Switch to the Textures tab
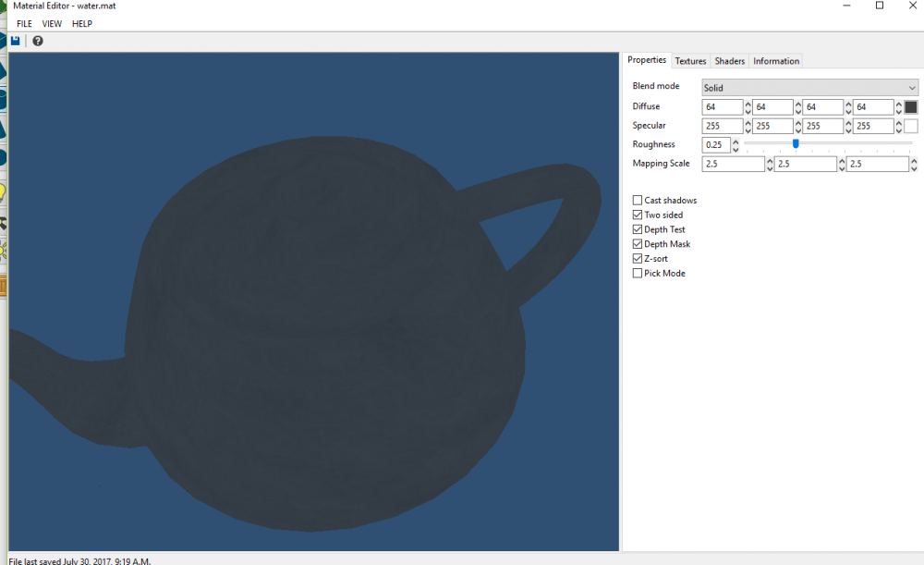The height and width of the screenshot is (565, 924). point(690,60)
